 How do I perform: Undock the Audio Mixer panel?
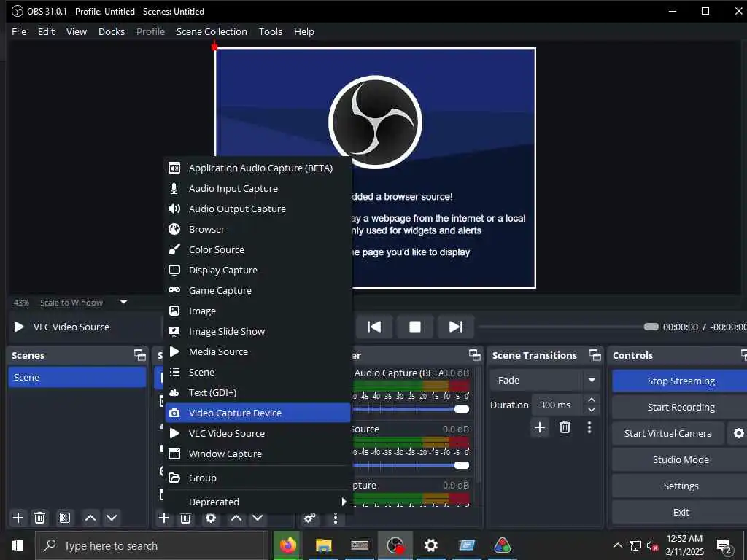474,355
